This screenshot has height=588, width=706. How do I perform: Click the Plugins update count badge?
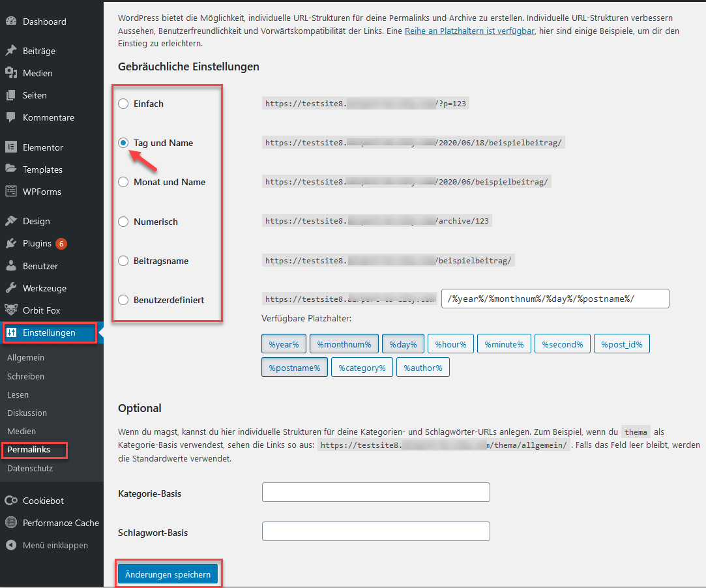[61, 244]
